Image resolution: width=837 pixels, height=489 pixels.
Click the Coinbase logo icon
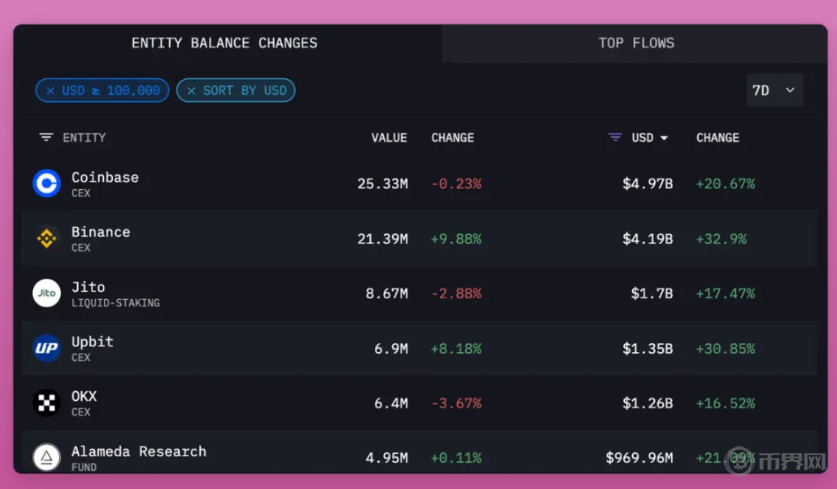pos(47,183)
